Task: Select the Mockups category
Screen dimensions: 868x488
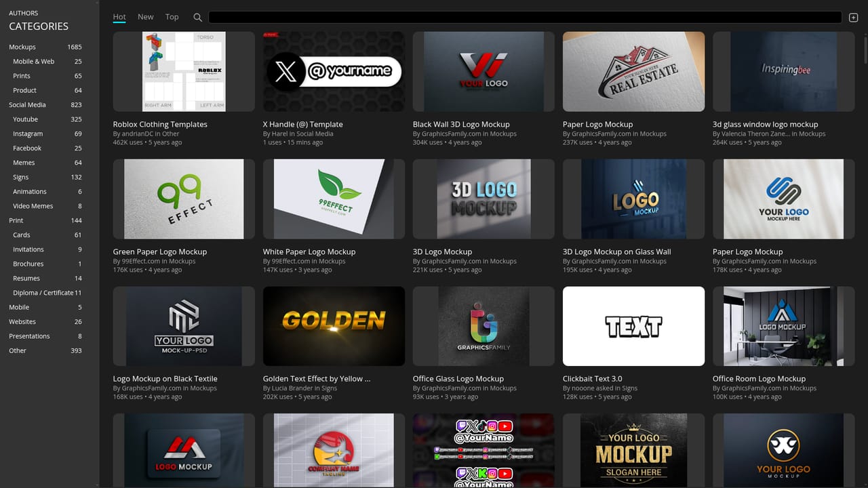Action: tap(45, 47)
